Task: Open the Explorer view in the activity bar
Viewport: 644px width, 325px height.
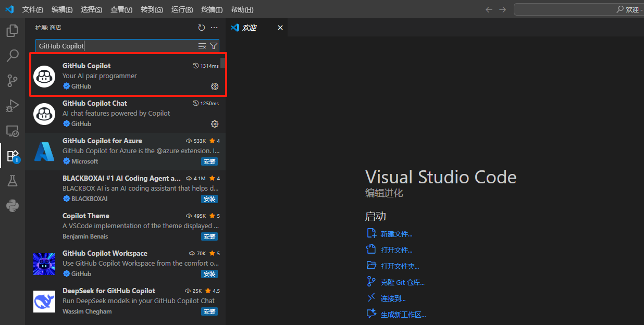Action: tap(12, 31)
